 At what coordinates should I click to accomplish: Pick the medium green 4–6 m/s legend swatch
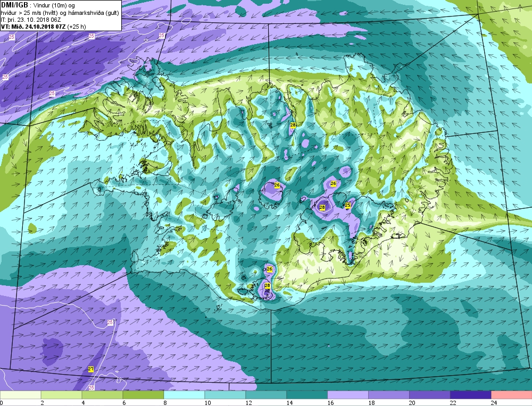103,395
